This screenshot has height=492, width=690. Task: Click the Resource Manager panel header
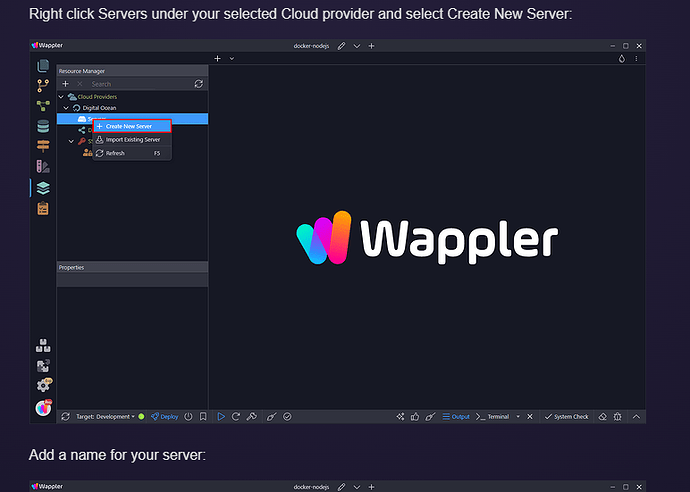tap(132, 71)
